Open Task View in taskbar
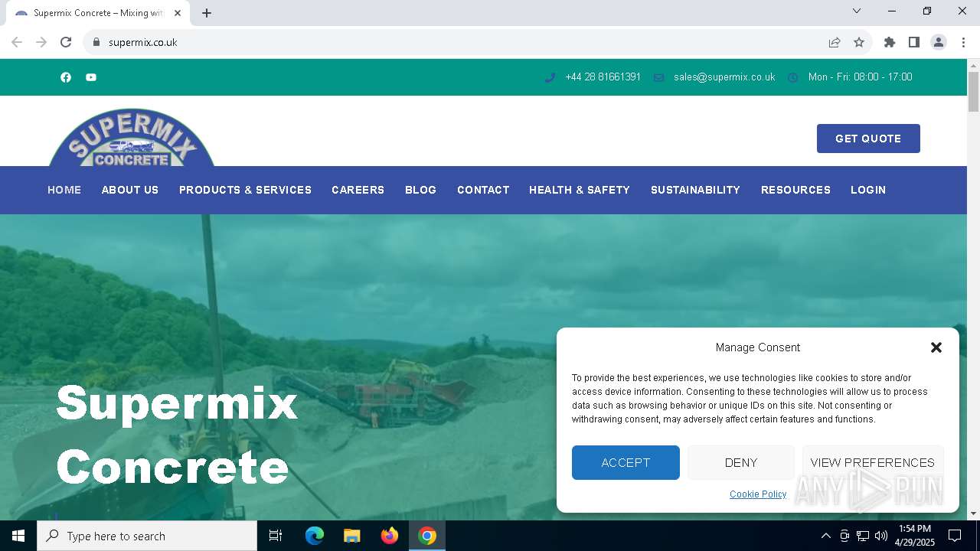Screen dimensions: 980x551 (276, 536)
